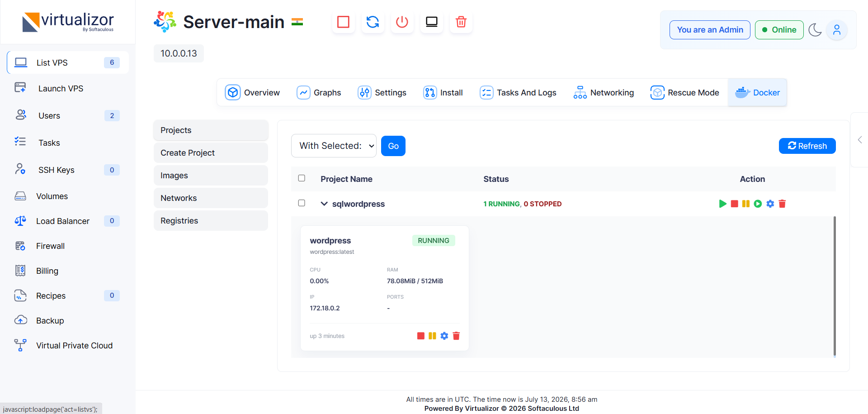Open the With Selected dropdown
868x414 pixels.
tap(334, 146)
